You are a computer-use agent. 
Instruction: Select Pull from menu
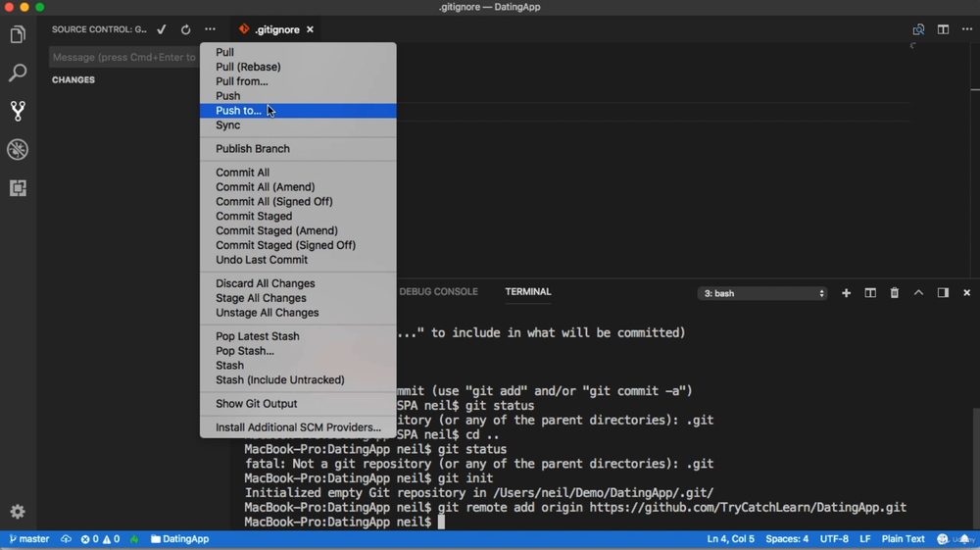pyautogui.click(x=298, y=53)
